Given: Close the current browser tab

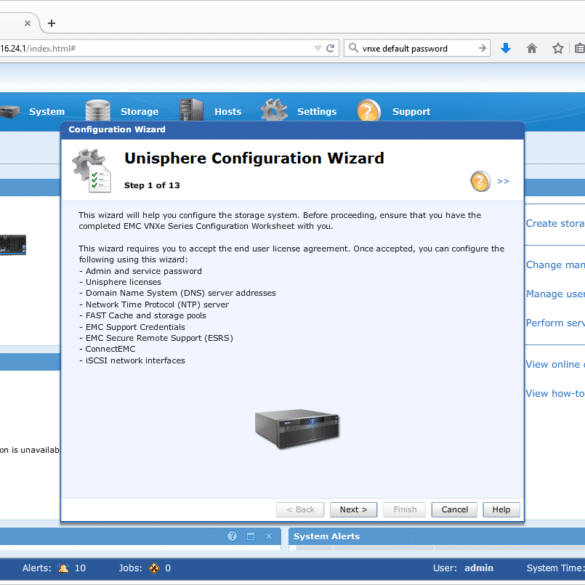Looking at the screenshot, I should [27, 23].
